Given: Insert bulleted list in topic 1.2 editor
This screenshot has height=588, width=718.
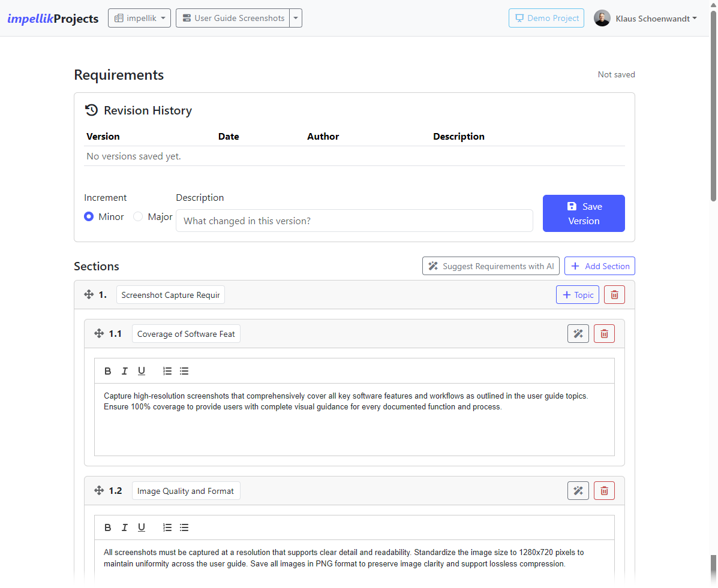Looking at the screenshot, I should point(184,527).
